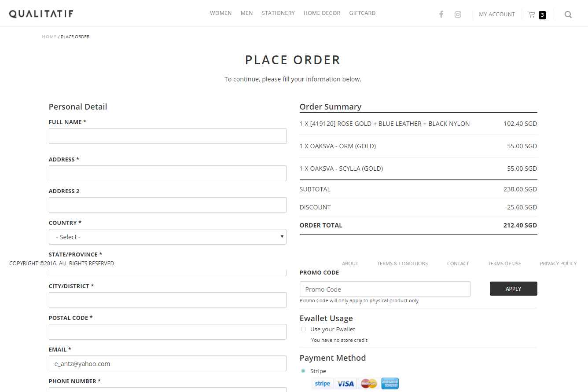Open the Home Decor menu
This screenshot has width=588, height=392.
322,13
